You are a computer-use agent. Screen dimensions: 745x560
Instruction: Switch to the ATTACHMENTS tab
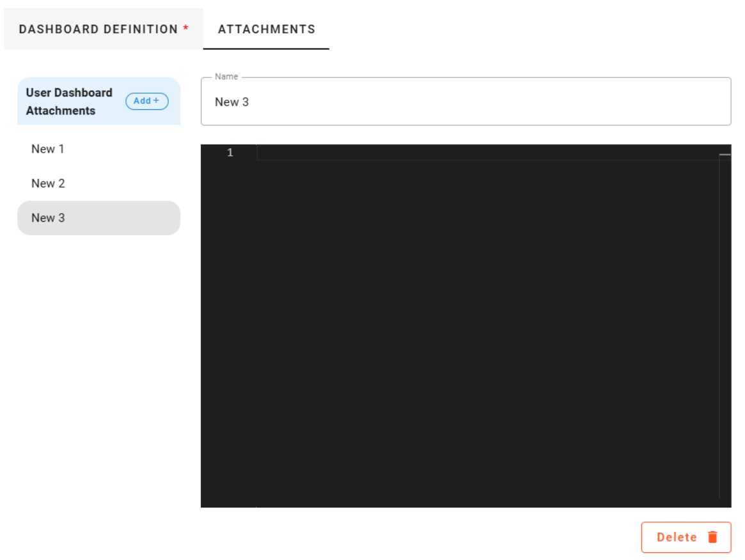[266, 29]
